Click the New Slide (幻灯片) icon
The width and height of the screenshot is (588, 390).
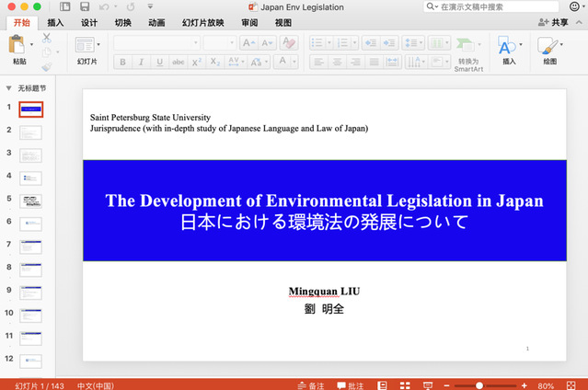click(84, 45)
